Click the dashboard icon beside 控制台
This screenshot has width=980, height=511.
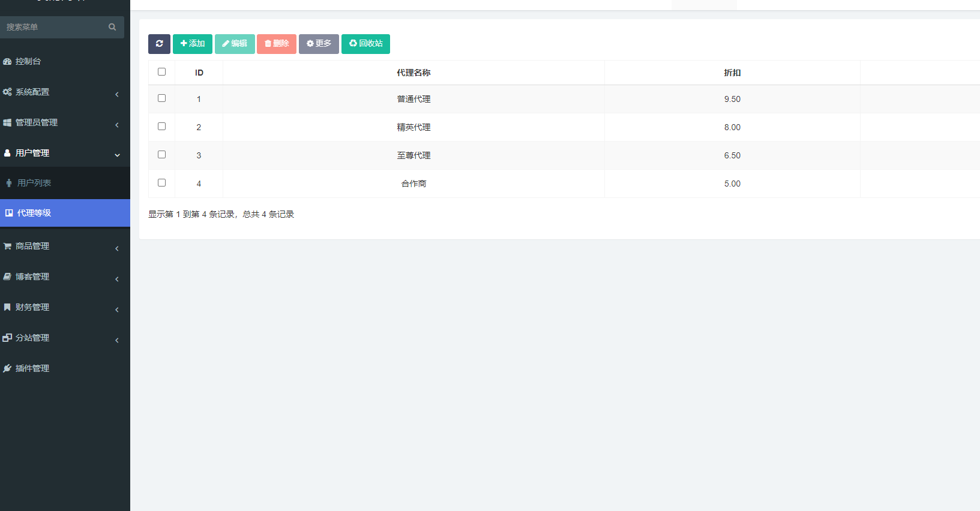click(7, 62)
